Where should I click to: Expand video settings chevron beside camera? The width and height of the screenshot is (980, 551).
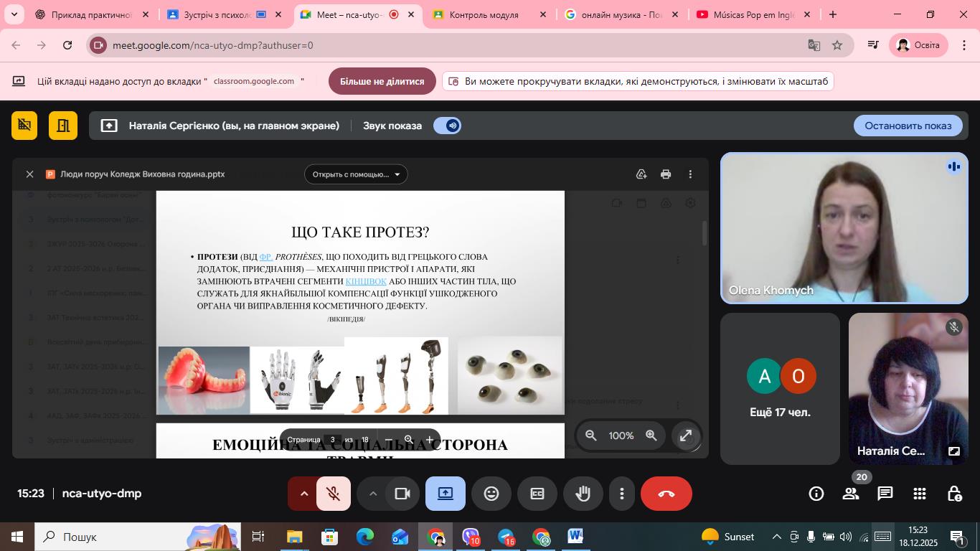372,494
